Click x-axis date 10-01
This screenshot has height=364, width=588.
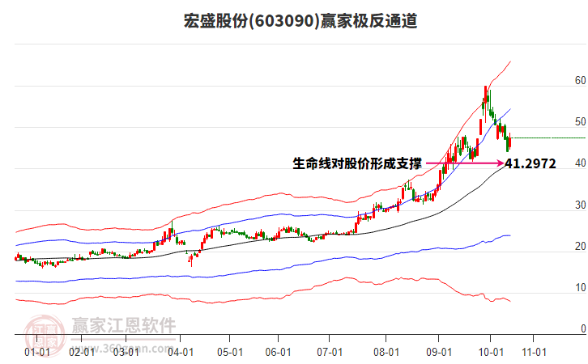point(491,352)
